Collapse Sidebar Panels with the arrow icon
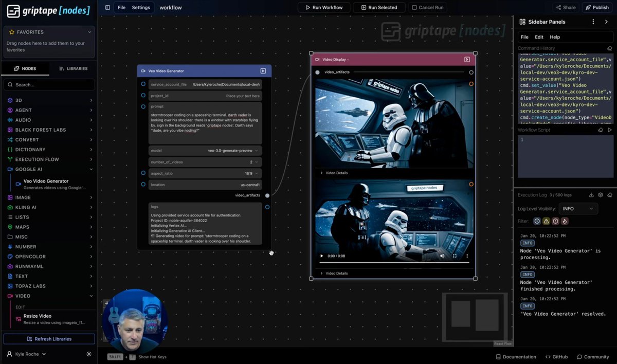The width and height of the screenshot is (617, 364). pyautogui.click(x=606, y=22)
